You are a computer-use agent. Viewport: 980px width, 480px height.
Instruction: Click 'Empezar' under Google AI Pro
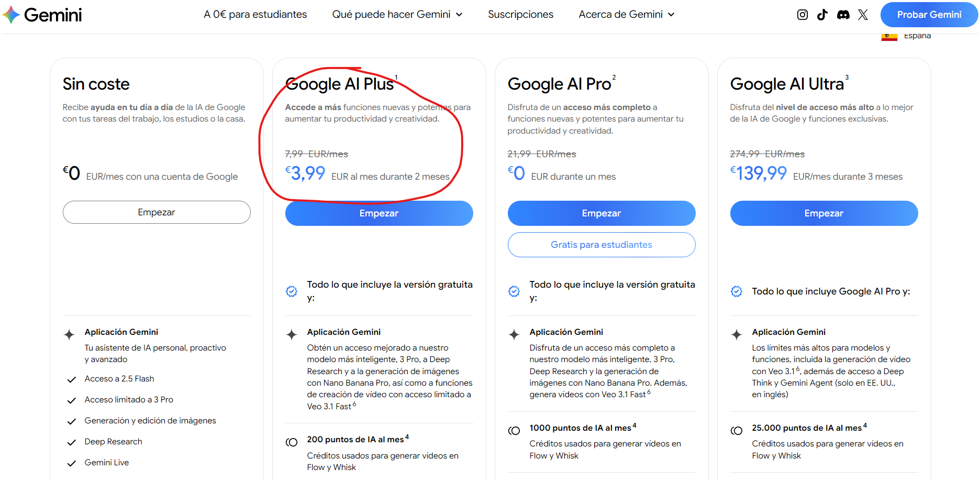(602, 213)
